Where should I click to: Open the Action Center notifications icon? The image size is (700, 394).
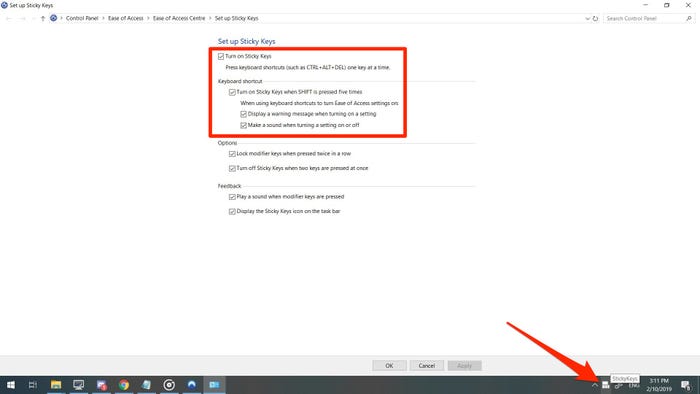(686, 385)
